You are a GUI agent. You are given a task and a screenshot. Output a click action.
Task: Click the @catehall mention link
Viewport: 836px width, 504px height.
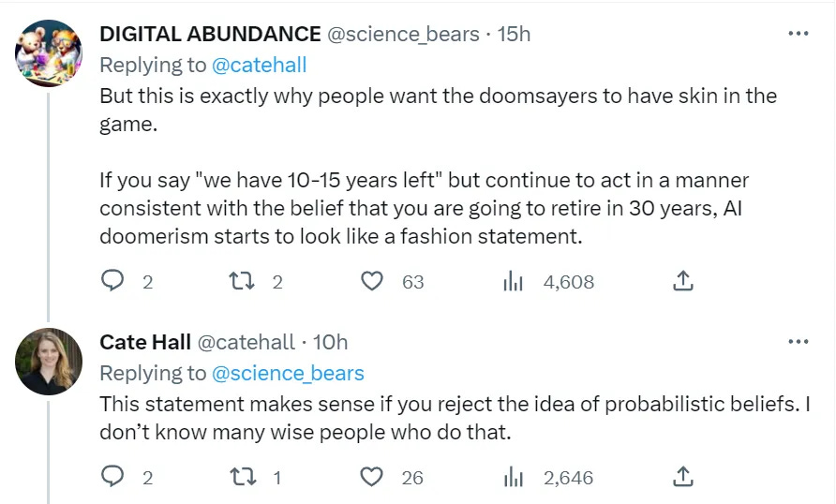click(x=260, y=65)
